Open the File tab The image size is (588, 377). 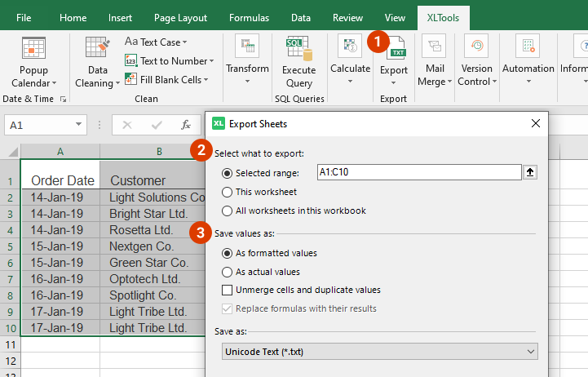tap(24, 18)
